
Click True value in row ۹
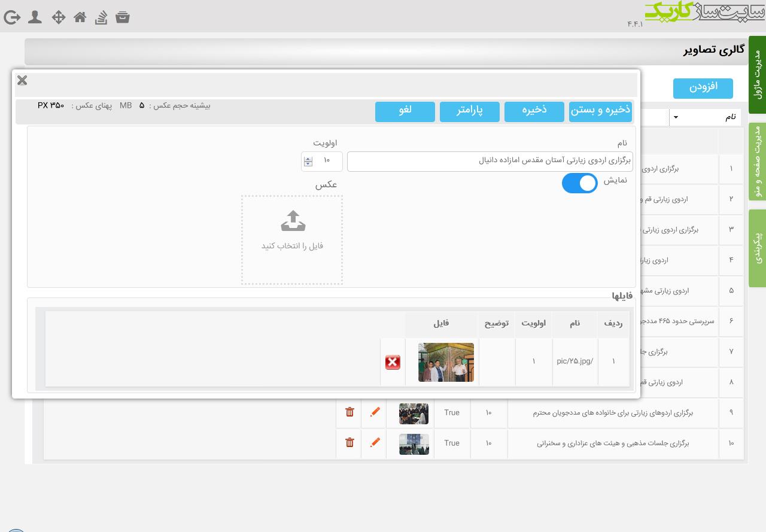click(x=452, y=413)
